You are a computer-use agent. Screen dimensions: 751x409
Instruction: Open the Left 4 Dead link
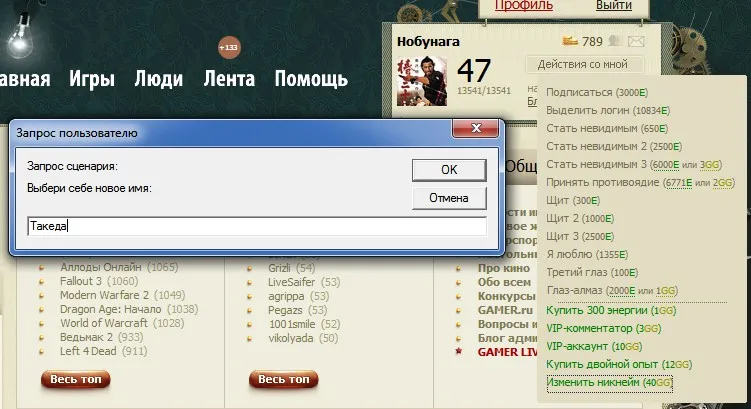(x=88, y=351)
